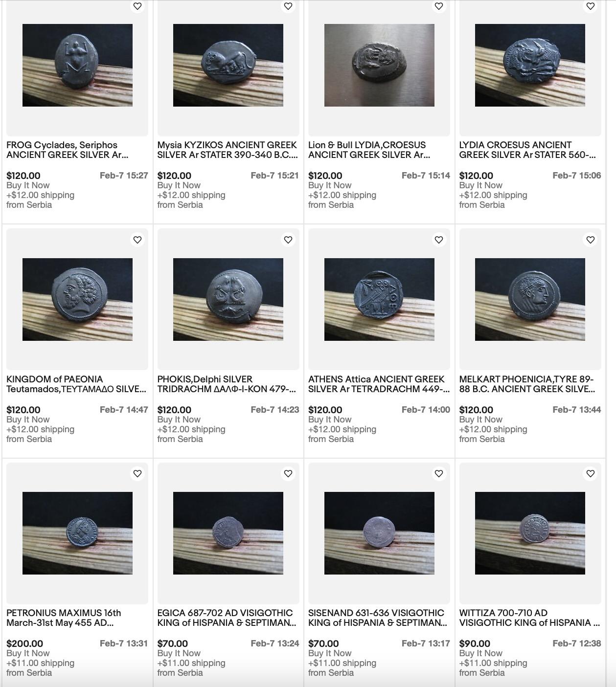Toggle watchlist heart on Mysia KYZIKOS listing
The height and width of the screenshot is (687, 616).
pyautogui.click(x=288, y=6)
